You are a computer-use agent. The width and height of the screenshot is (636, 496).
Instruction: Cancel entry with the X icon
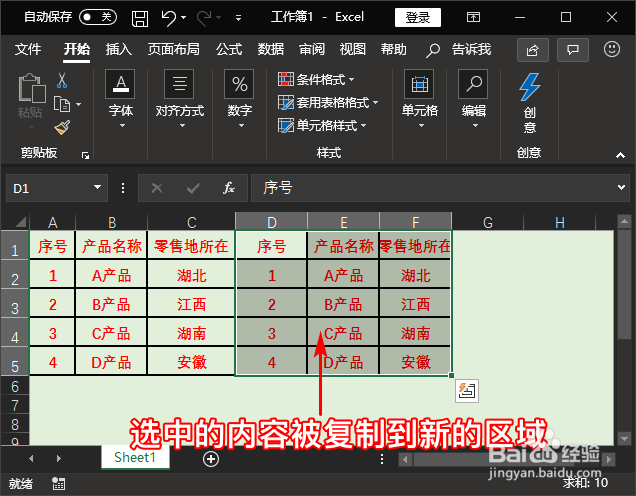[x=157, y=188]
